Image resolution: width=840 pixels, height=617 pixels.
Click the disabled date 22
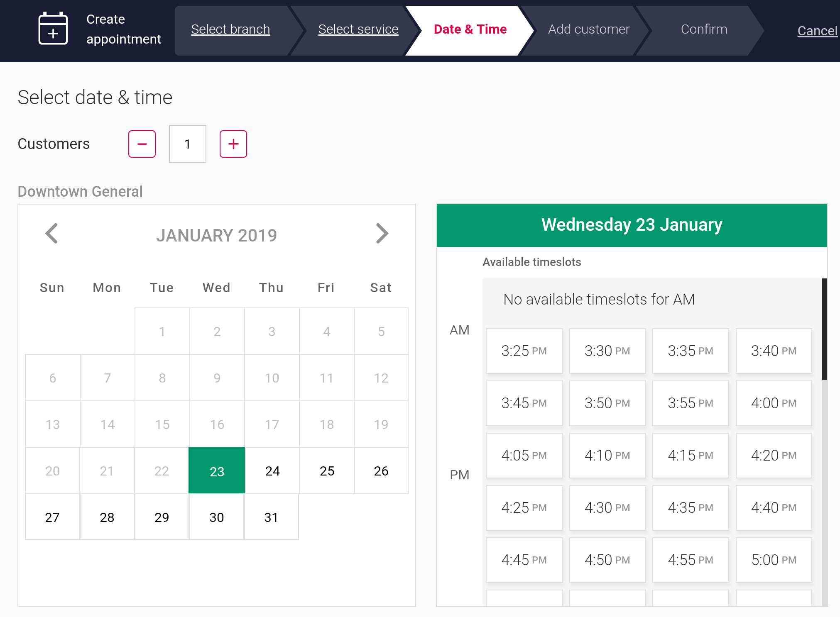162,471
